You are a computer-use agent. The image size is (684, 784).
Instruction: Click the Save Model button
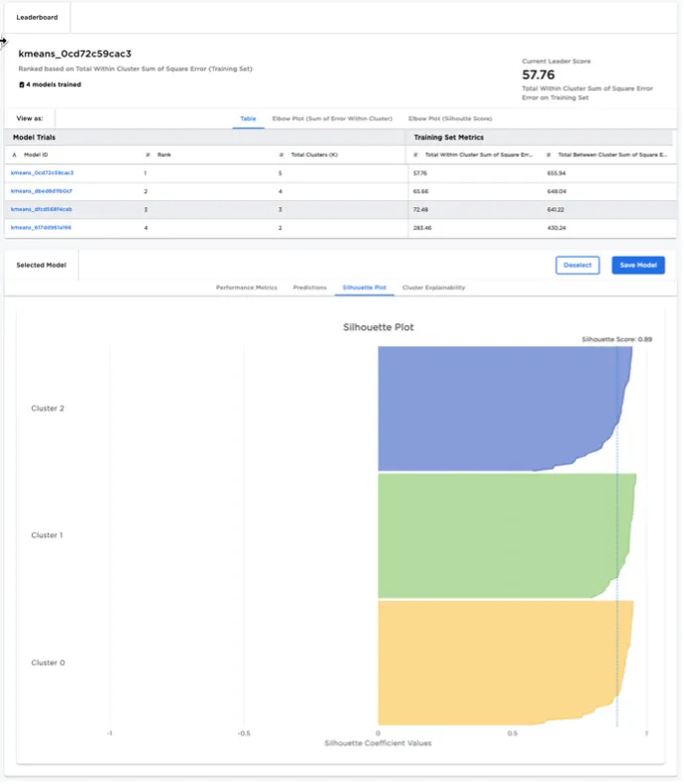[637, 266]
